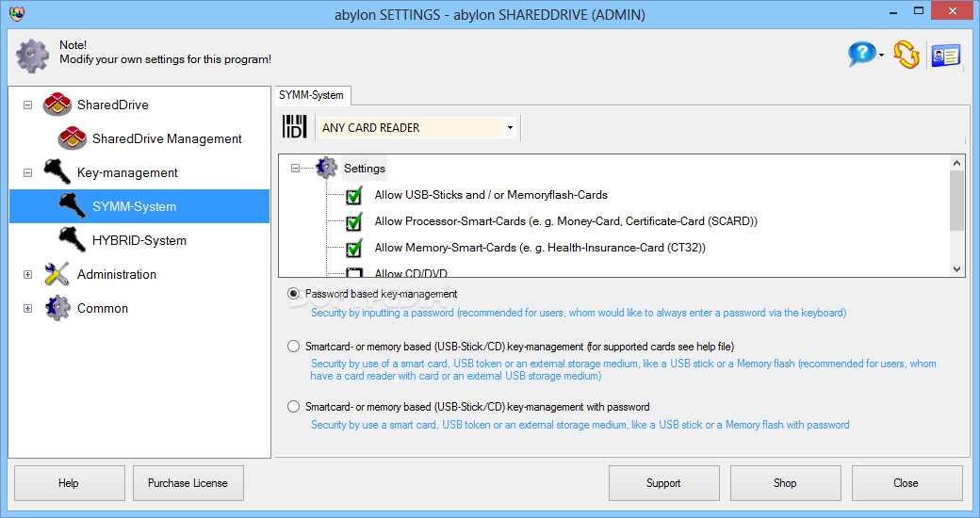980x518 pixels.
Task: Open the ANY CARD READER dropdown
Action: (x=511, y=127)
